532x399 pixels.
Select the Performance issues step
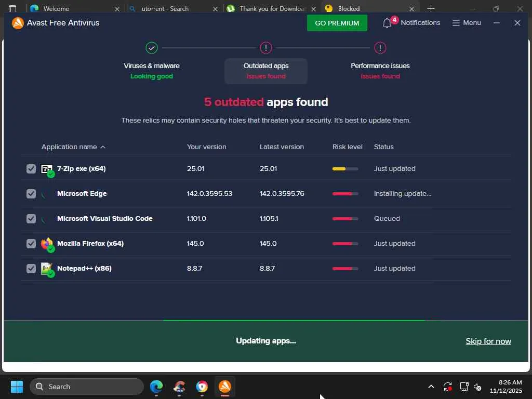pyautogui.click(x=380, y=71)
